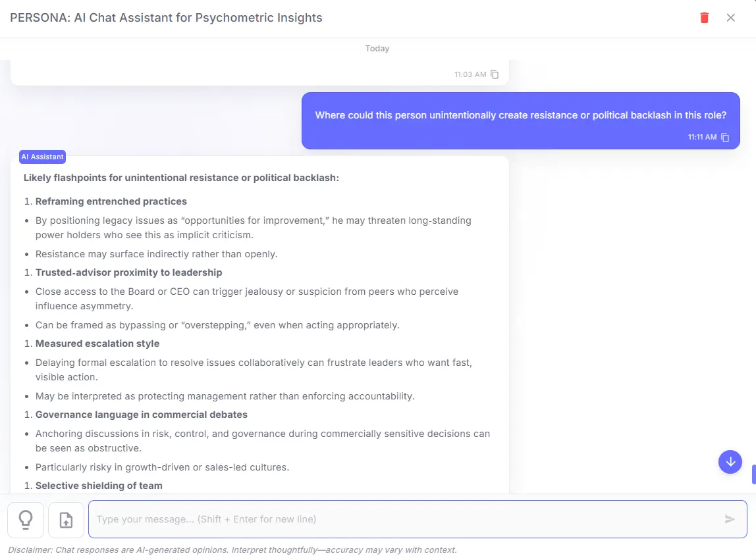The image size is (756, 560).
Task: Delete the conversation using the red trash icon
Action: pos(704,18)
